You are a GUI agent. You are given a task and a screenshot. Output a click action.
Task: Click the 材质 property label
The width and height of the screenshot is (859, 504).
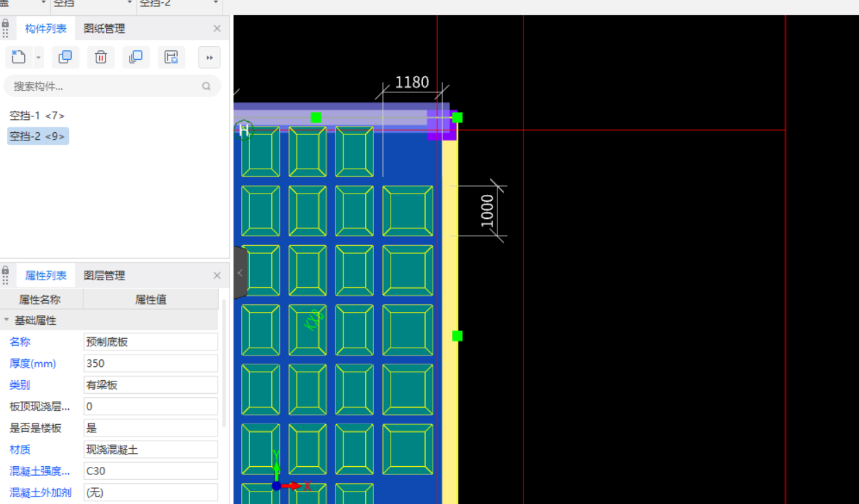tap(20, 450)
